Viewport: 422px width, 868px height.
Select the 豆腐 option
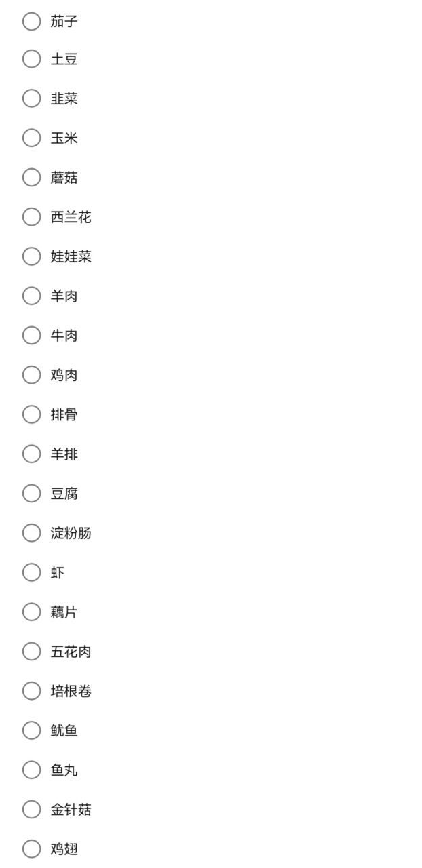(x=32, y=493)
